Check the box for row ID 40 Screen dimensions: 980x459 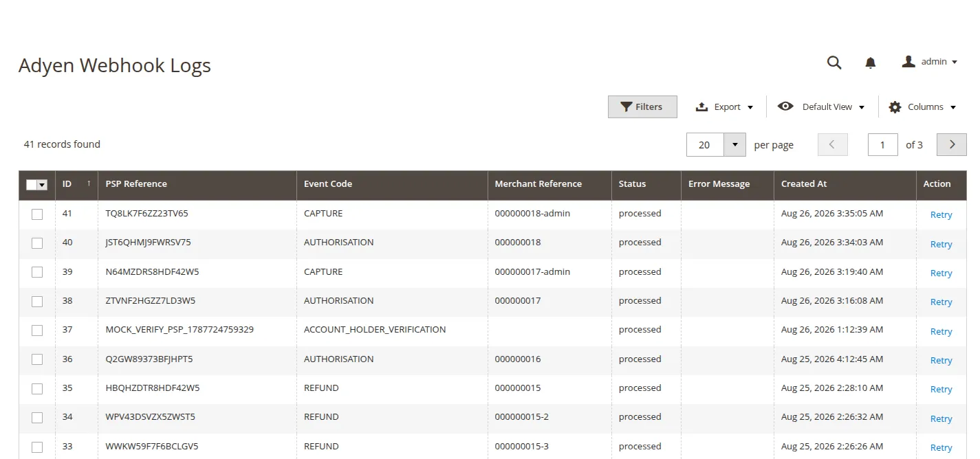pyautogui.click(x=37, y=243)
